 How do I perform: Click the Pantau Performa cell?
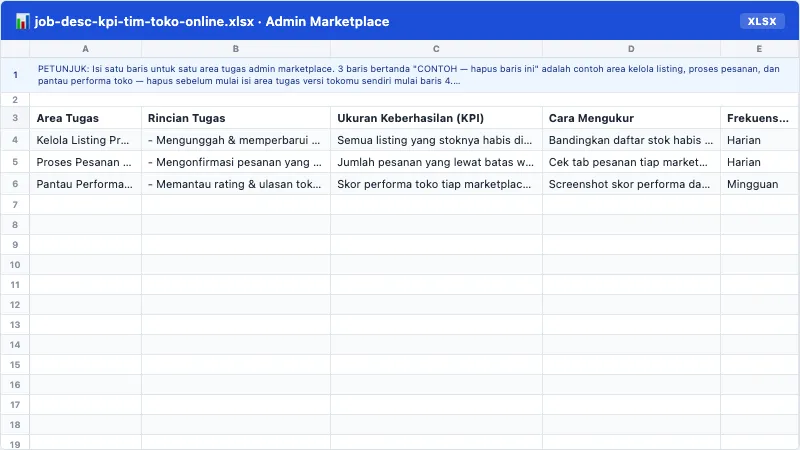(x=86, y=184)
